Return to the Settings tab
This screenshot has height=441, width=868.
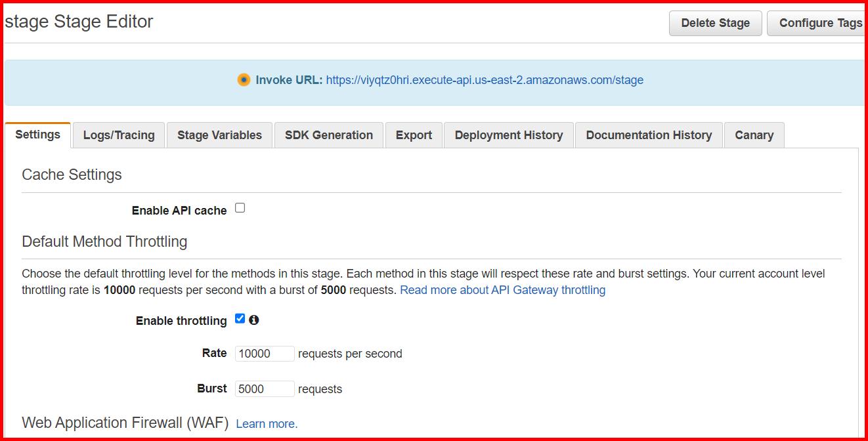tap(37, 134)
